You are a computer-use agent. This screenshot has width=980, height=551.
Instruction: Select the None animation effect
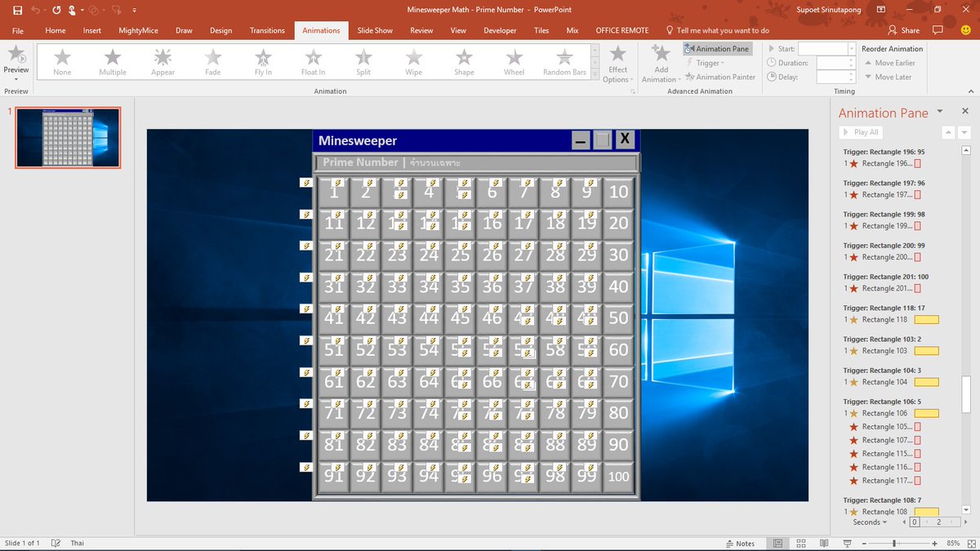(x=63, y=62)
